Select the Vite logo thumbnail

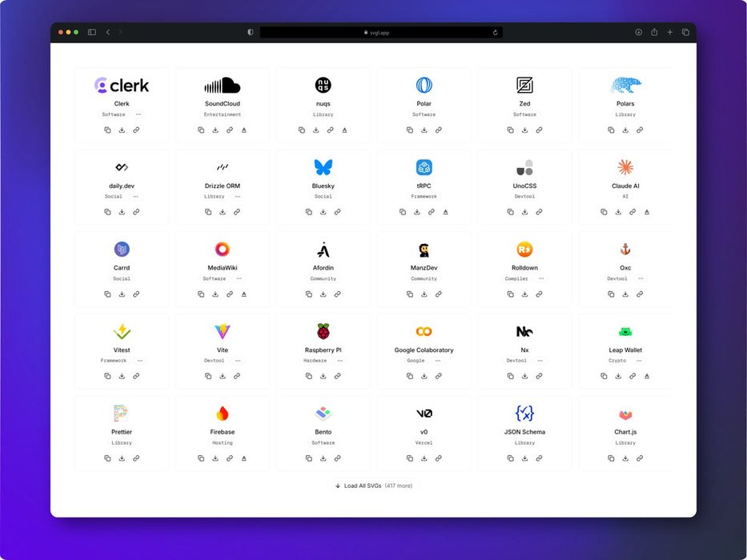223,331
